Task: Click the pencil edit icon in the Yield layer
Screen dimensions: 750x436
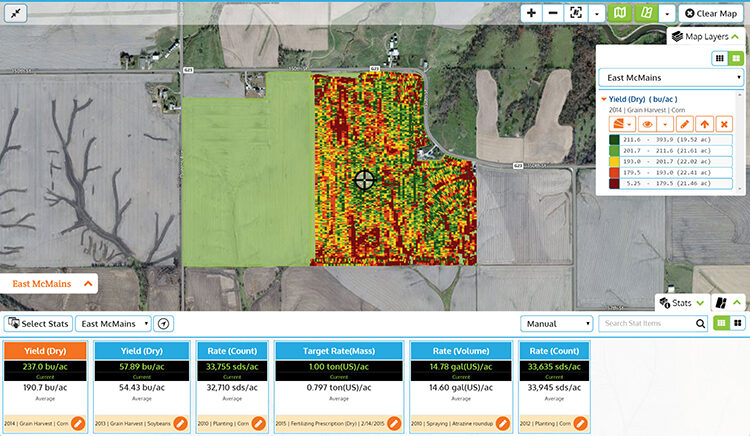Action: pyautogui.click(x=685, y=122)
